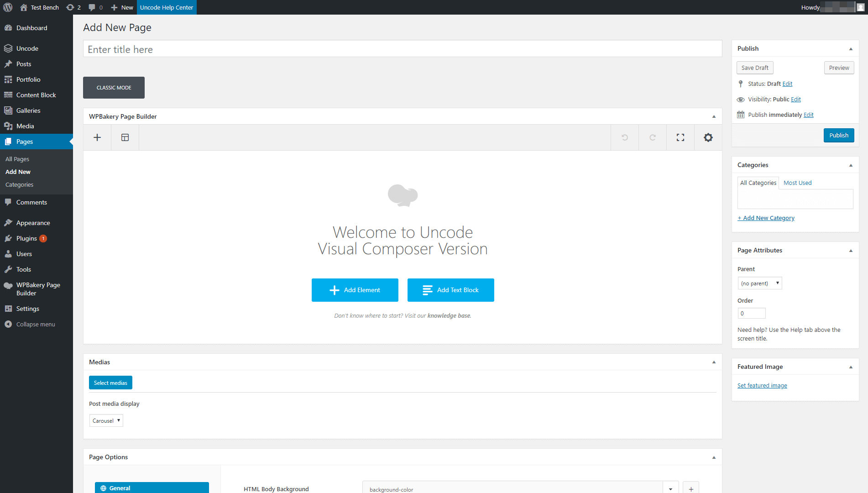Collapse the Publish panel

[851, 48]
